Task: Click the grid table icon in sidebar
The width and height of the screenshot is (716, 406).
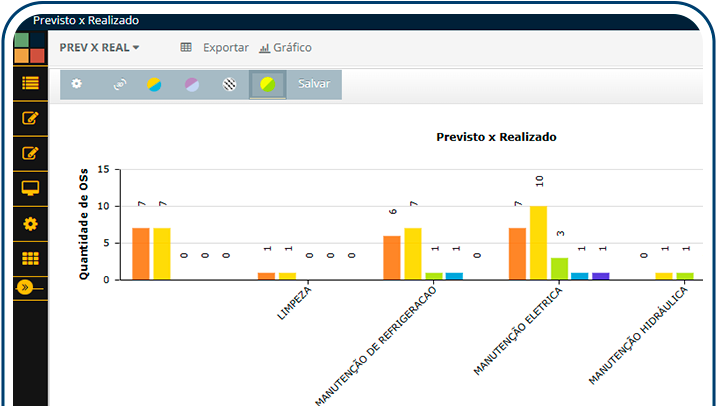Action: click(30, 258)
